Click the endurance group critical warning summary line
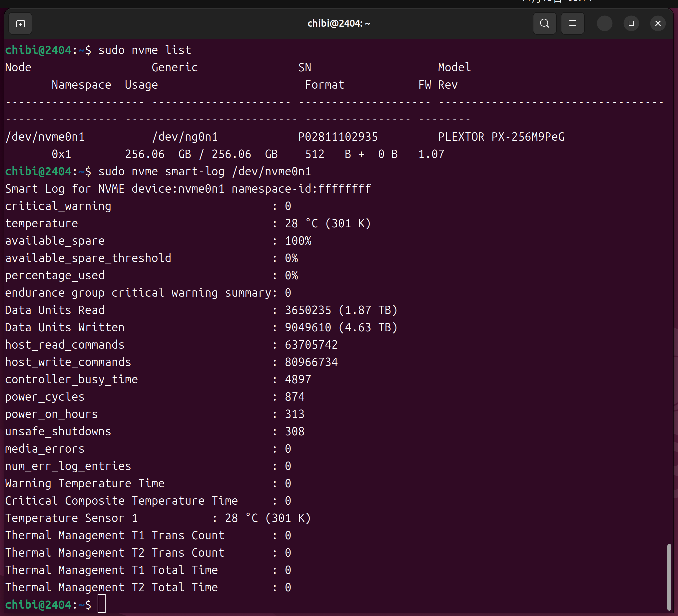Image resolution: width=678 pixels, height=616 pixels. click(x=148, y=293)
